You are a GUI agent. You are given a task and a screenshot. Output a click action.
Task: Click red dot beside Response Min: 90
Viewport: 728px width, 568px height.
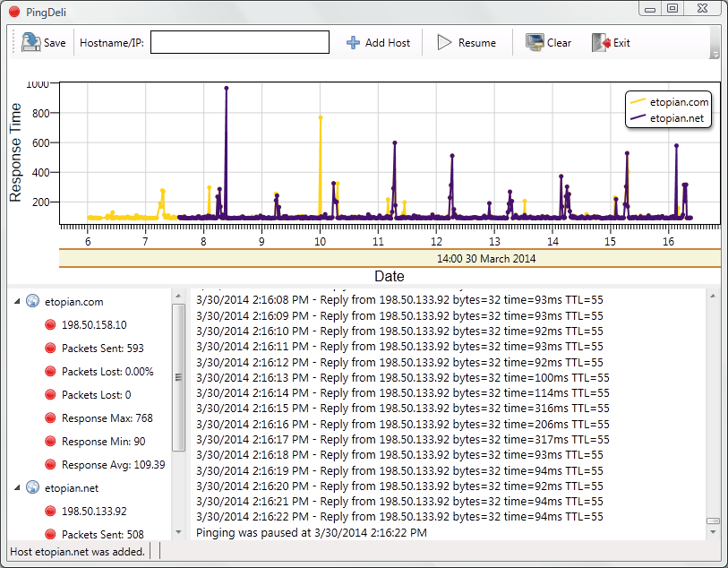(x=50, y=441)
